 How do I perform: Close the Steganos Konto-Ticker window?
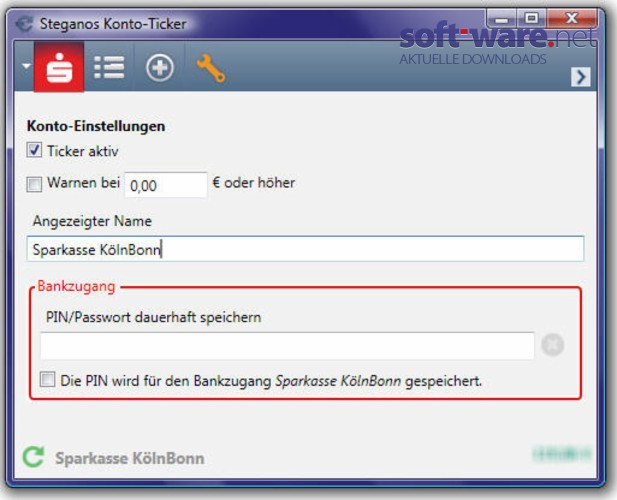pos(572,18)
